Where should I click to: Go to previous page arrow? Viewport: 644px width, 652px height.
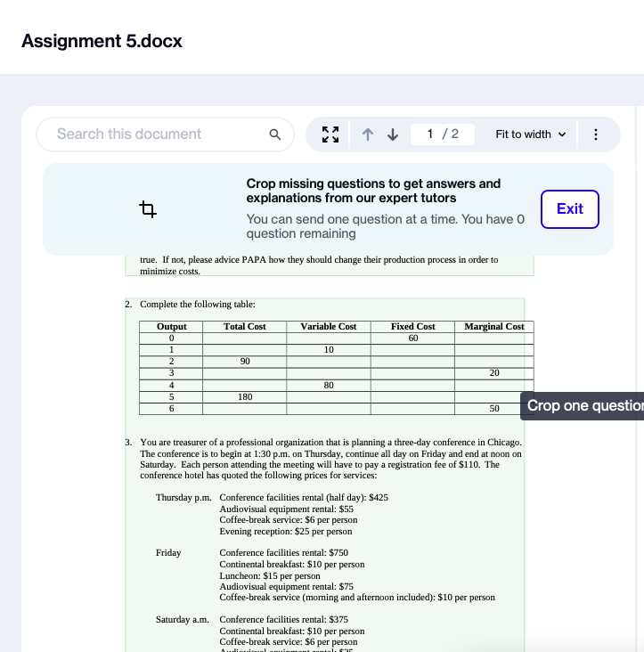368,134
